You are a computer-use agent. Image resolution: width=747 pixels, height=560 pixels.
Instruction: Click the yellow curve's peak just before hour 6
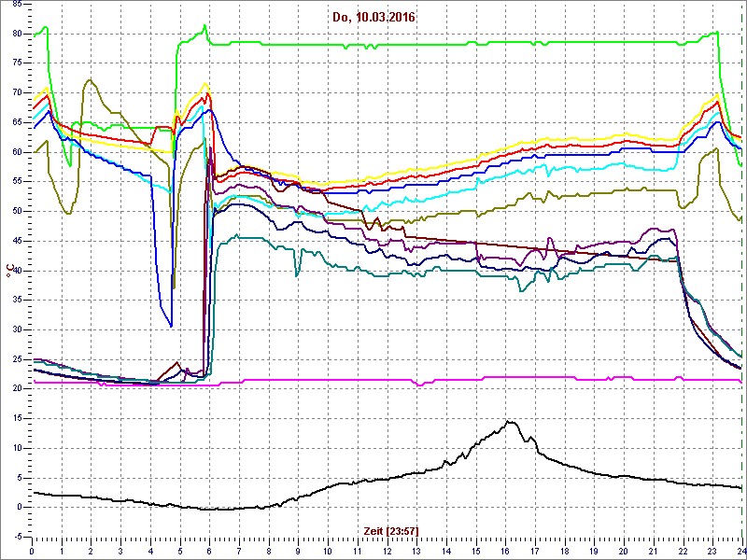tap(205, 85)
